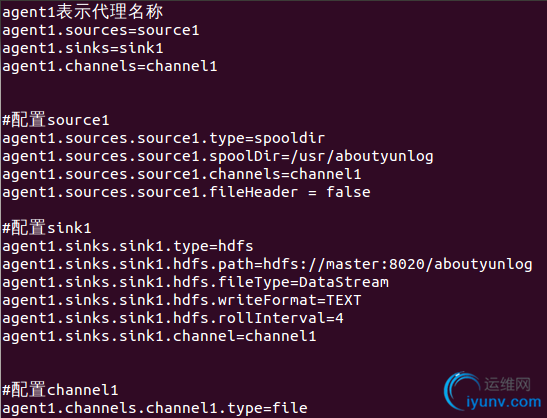
Task: Click the iyunv.com watermark text
Action: (504, 403)
